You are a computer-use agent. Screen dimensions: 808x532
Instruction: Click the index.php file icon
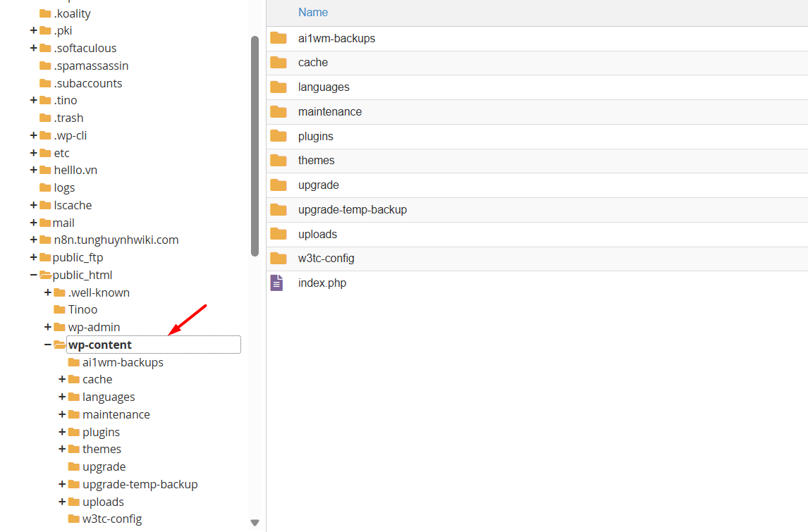[x=277, y=283]
